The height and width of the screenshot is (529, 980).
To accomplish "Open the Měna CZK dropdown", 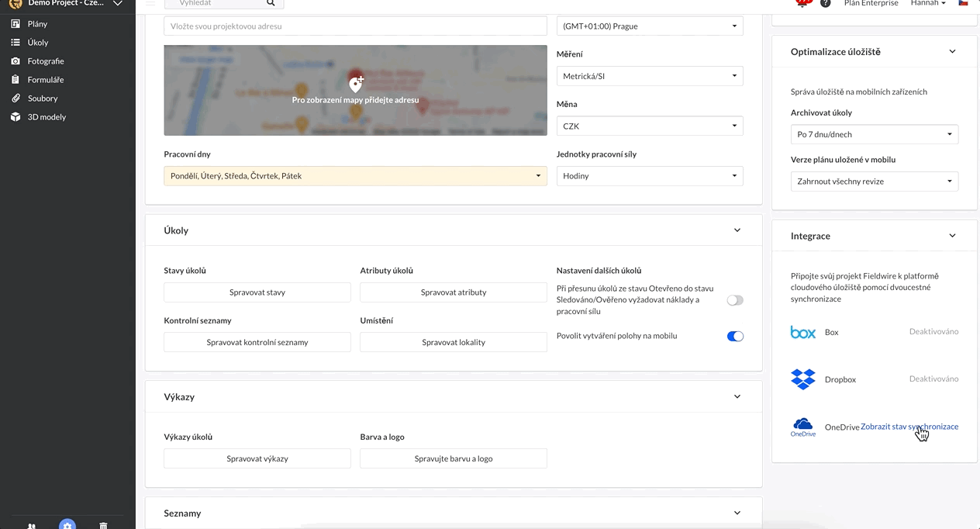I will (650, 126).
